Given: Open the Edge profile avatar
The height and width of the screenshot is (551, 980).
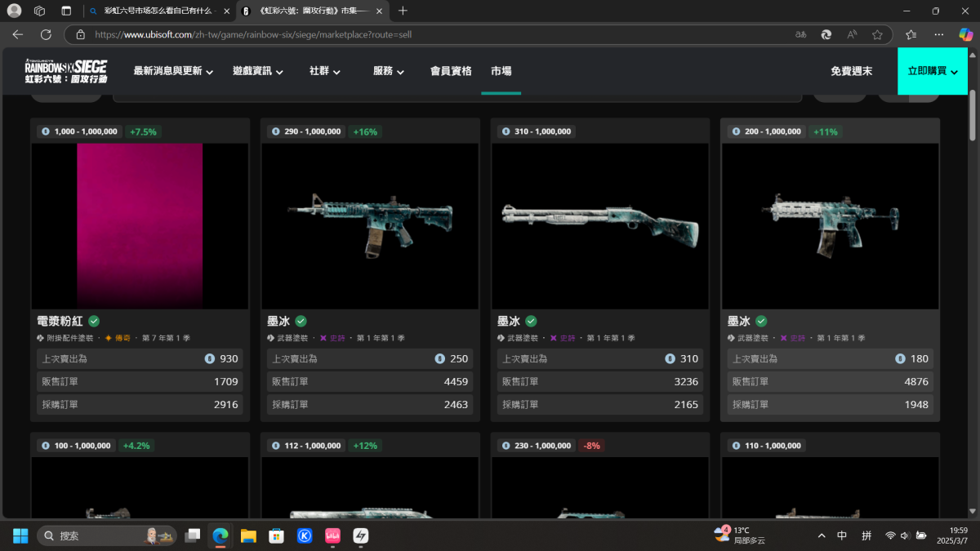Looking at the screenshot, I should 14,11.
